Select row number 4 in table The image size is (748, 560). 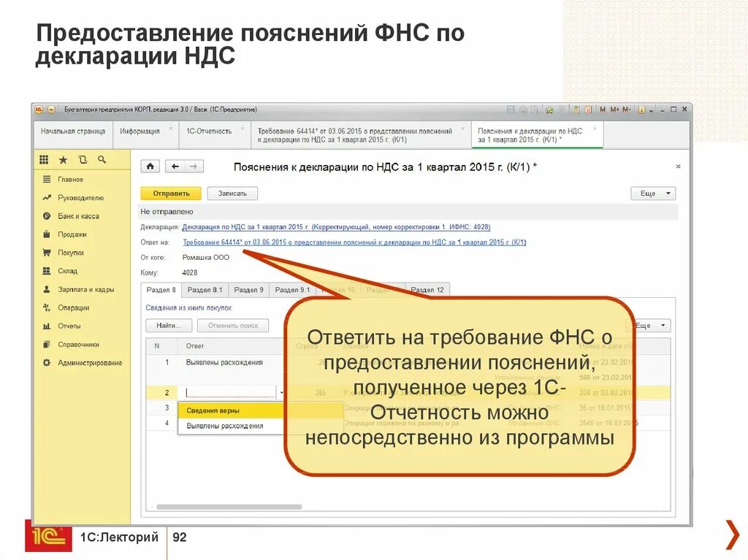[x=167, y=423]
